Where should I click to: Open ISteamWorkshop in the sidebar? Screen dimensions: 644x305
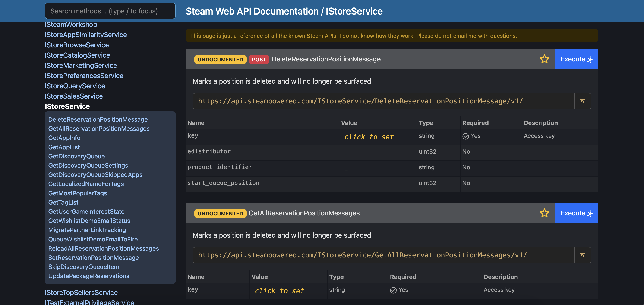point(71,25)
